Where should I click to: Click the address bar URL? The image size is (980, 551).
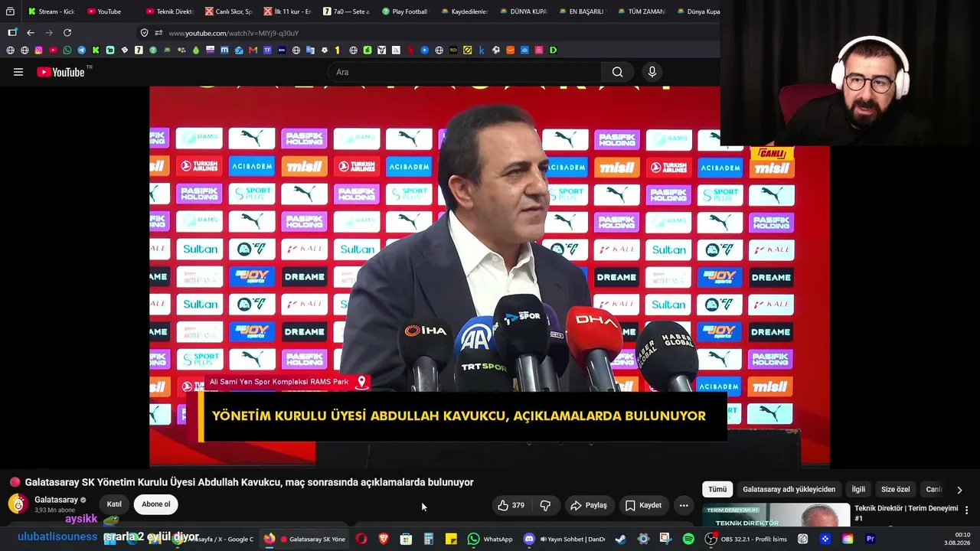click(234, 33)
